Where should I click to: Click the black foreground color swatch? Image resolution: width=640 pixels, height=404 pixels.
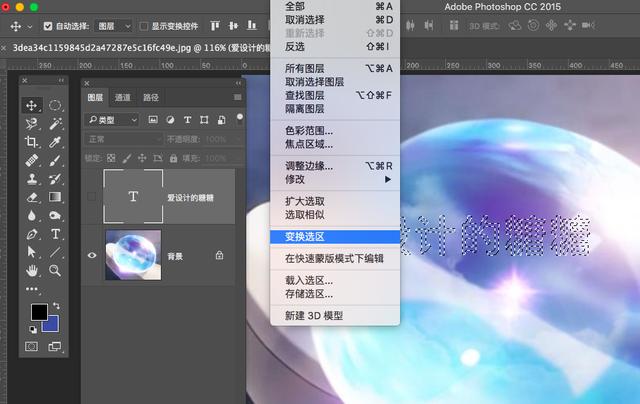[x=37, y=311]
